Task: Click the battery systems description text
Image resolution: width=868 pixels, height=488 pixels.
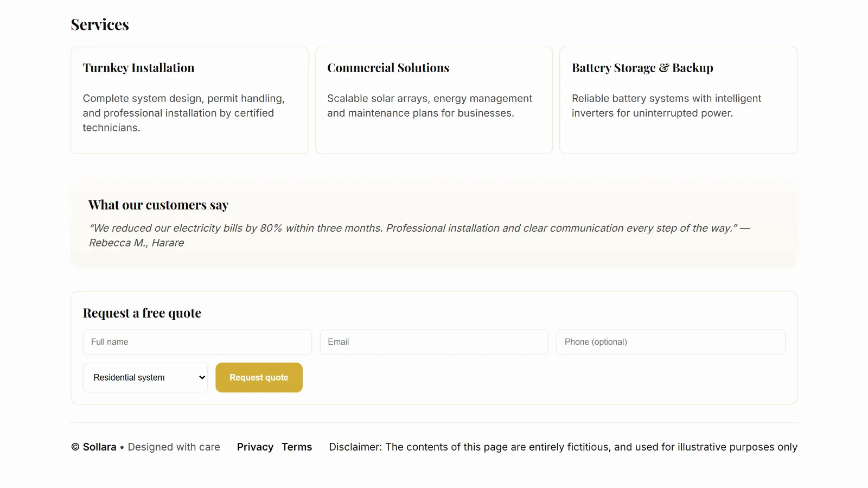Action: [x=666, y=106]
